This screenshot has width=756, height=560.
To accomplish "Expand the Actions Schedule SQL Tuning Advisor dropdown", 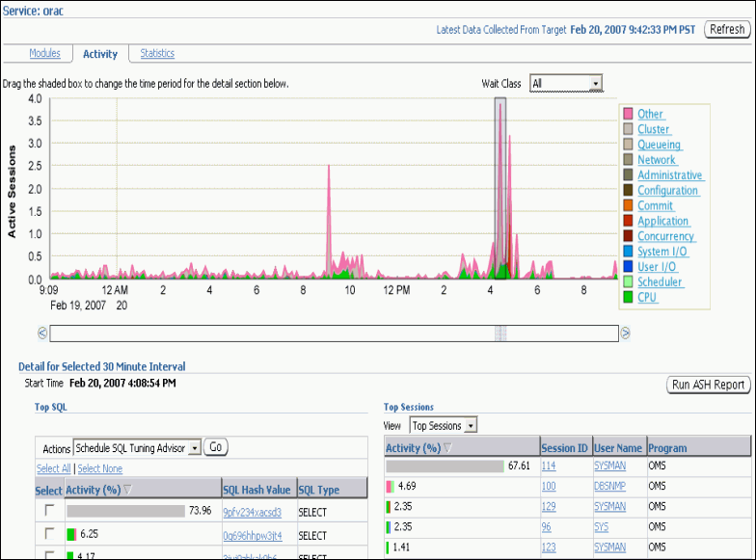I will (x=194, y=448).
